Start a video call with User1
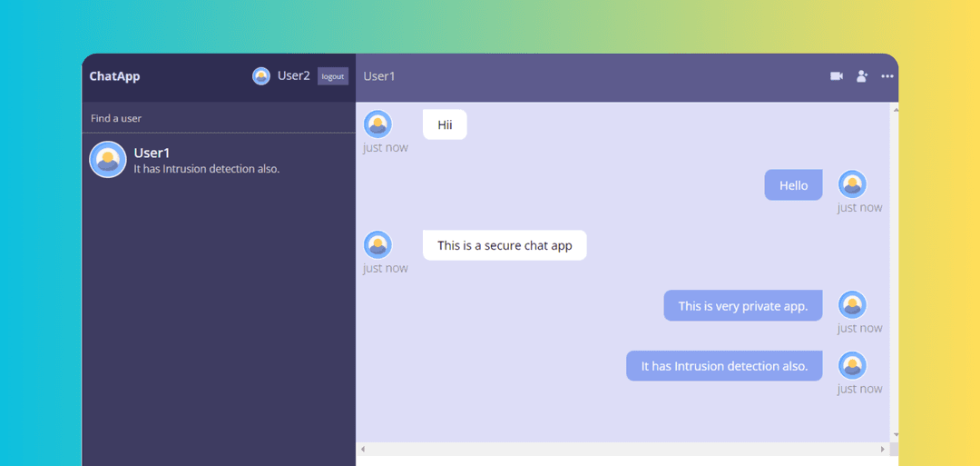980x466 pixels. point(836,76)
